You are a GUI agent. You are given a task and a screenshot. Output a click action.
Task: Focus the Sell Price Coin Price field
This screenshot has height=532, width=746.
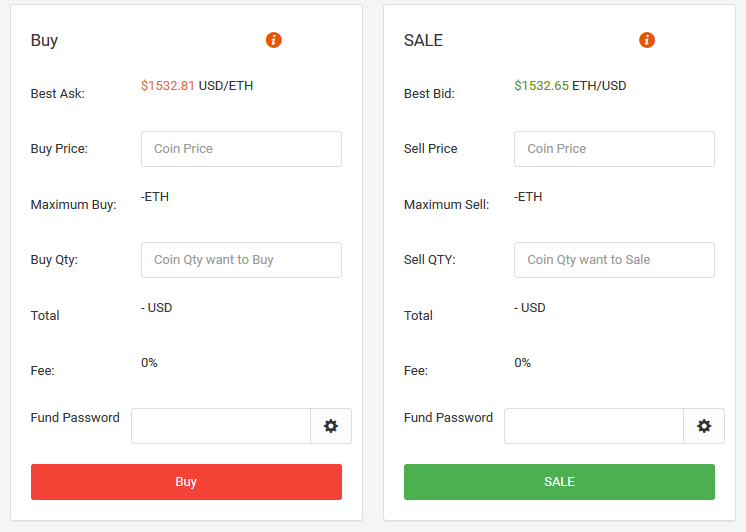pos(614,149)
